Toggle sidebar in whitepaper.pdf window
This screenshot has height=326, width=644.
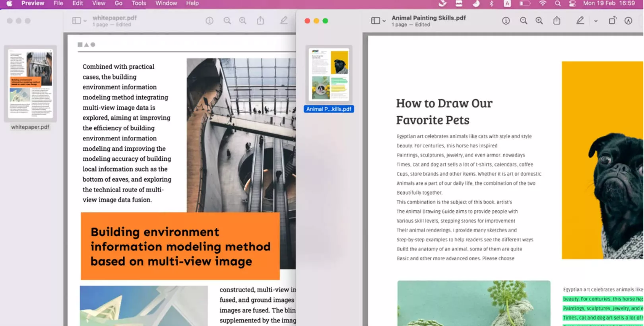(76, 21)
